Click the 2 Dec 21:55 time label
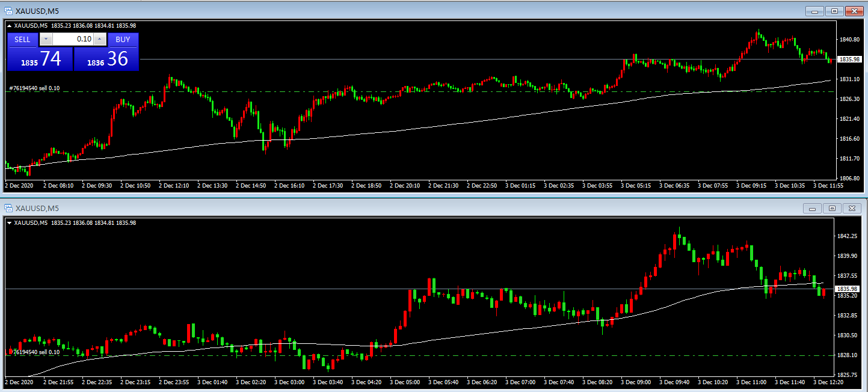The height and width of the screenshot is (392, 868). 58,382
